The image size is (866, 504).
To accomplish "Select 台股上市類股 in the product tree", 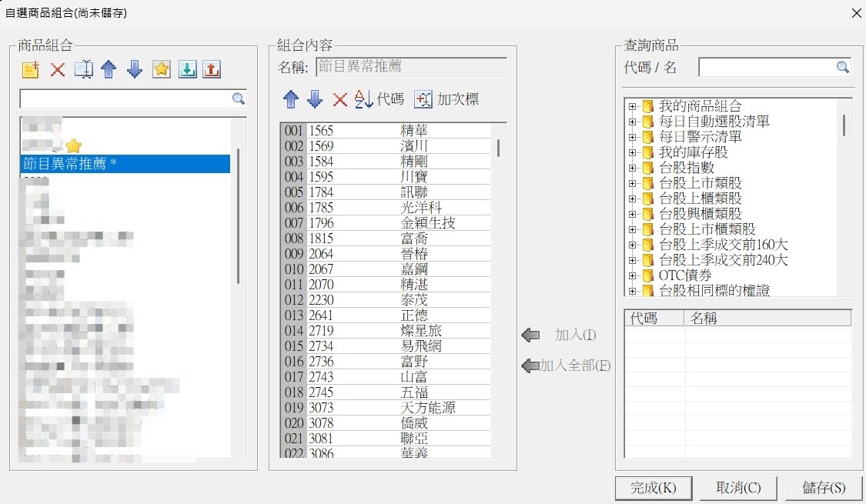I will [700, 183].
